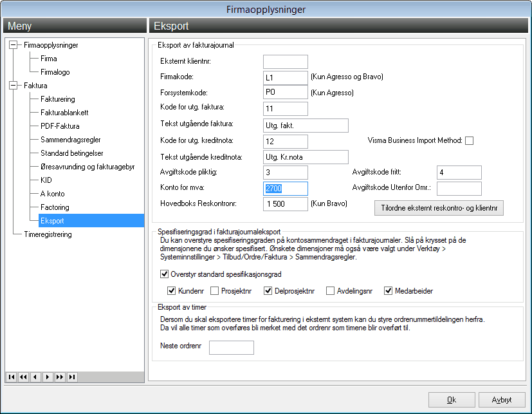Screen dimensions: 532x414
Task: Go to next record single-right arrow
Action: click(x=48, y=377)
